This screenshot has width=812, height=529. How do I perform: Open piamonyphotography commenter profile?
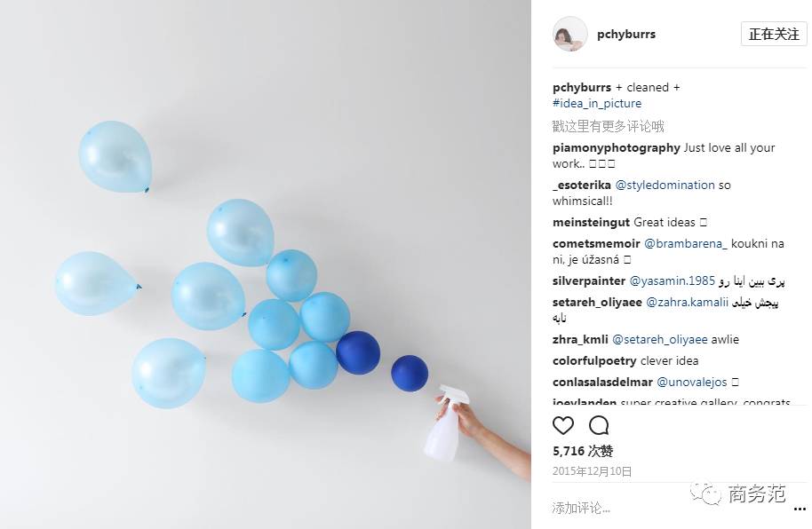coord(616,148)
